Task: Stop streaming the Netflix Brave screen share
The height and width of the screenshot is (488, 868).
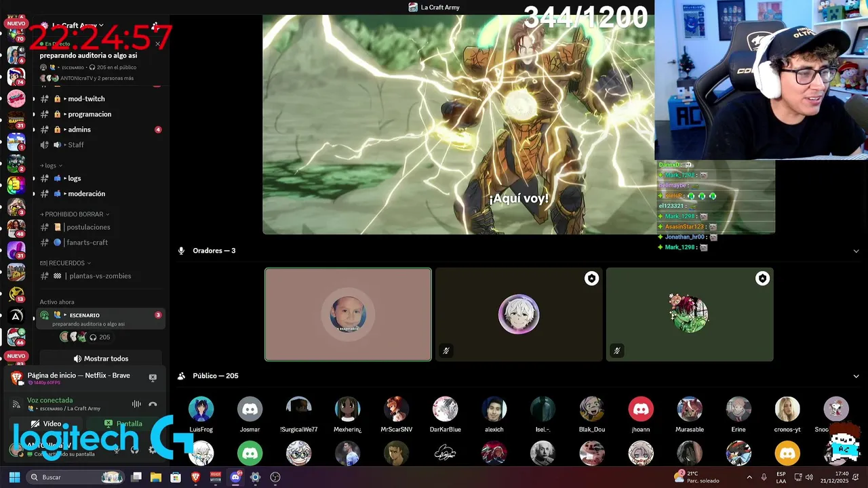Action: coord(153,378)
